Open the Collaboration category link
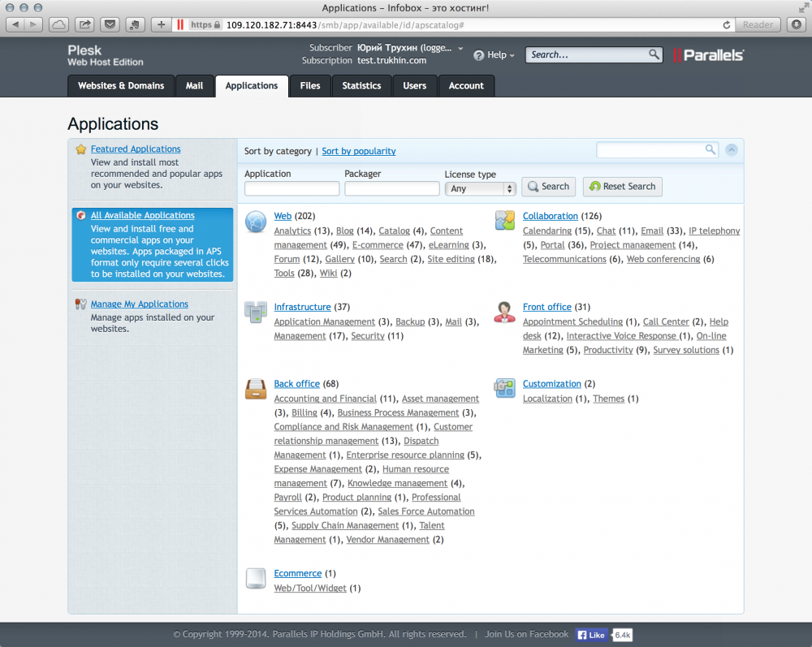The image size is (812, 647). pos(550,216)
